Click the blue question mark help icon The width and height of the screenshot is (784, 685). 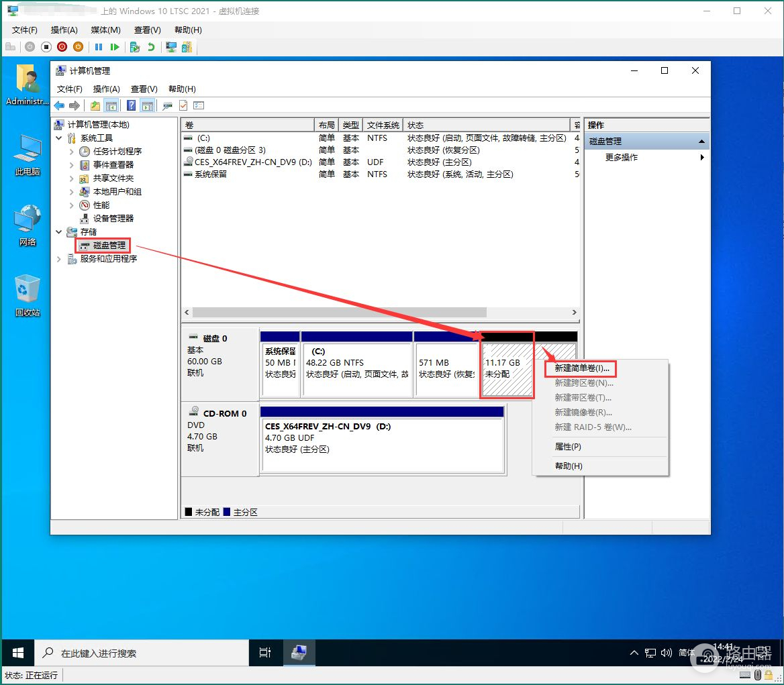coord(131,105)
